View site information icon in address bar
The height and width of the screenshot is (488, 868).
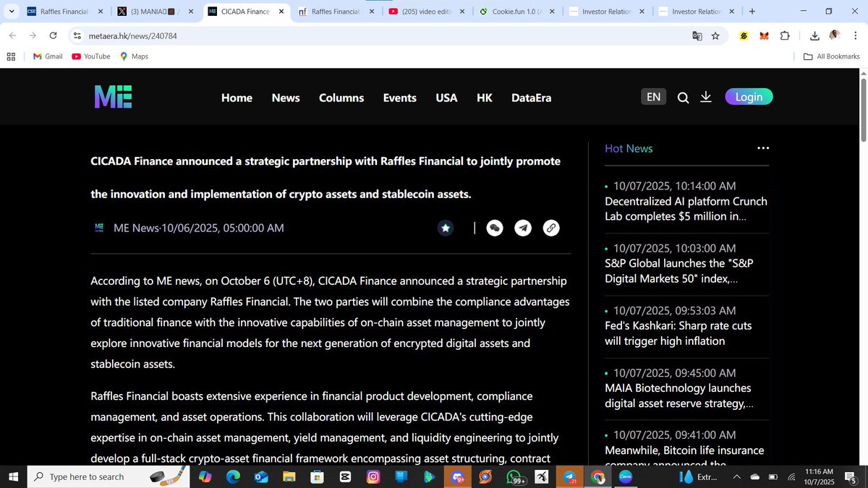pos(77,35)
